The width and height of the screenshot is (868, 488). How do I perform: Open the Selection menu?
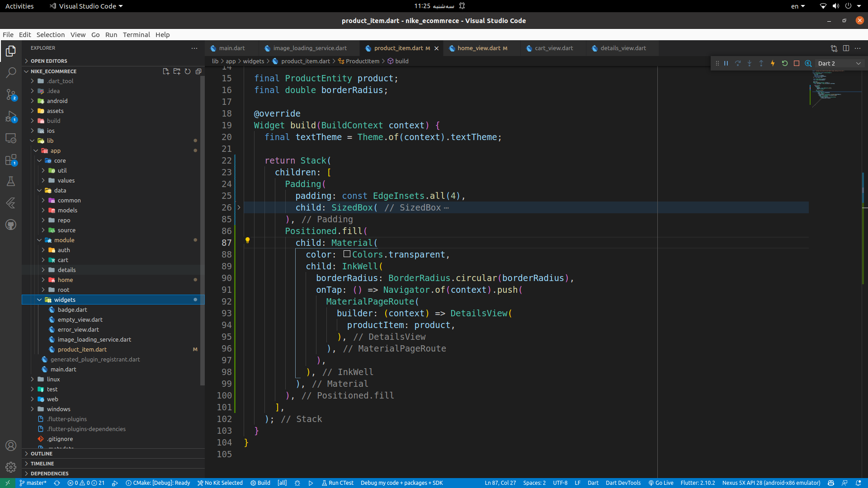point(51,35)
